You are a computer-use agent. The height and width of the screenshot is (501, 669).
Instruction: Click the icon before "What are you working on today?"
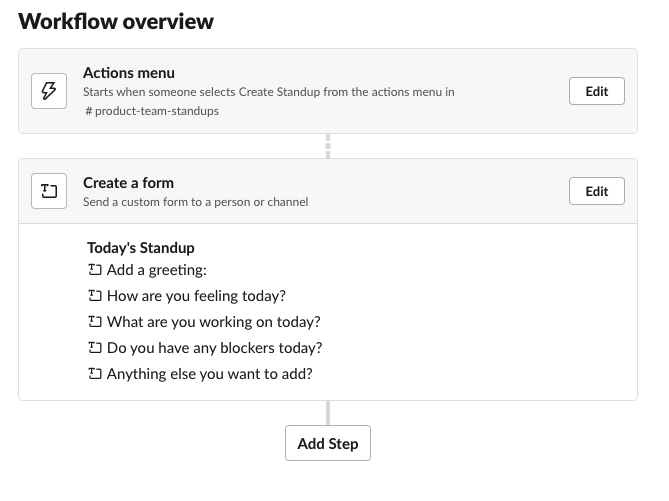pos(95,322)
